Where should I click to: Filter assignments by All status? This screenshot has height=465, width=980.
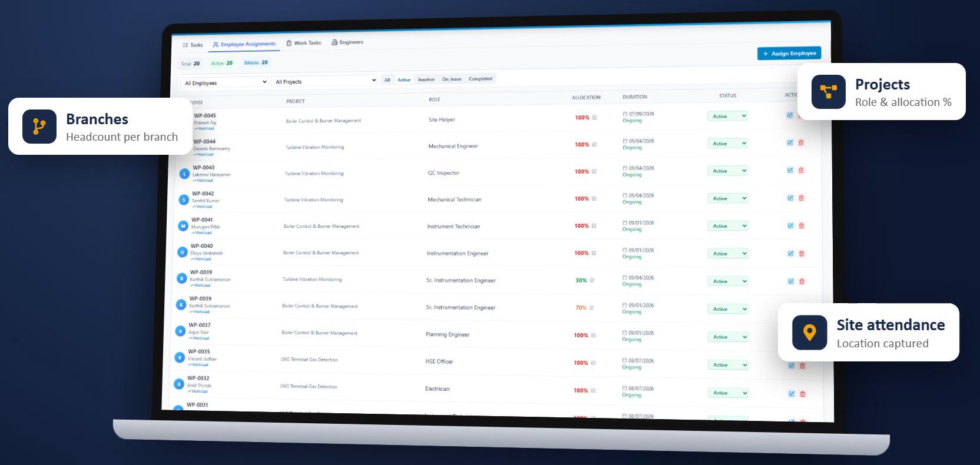(387, 80)
